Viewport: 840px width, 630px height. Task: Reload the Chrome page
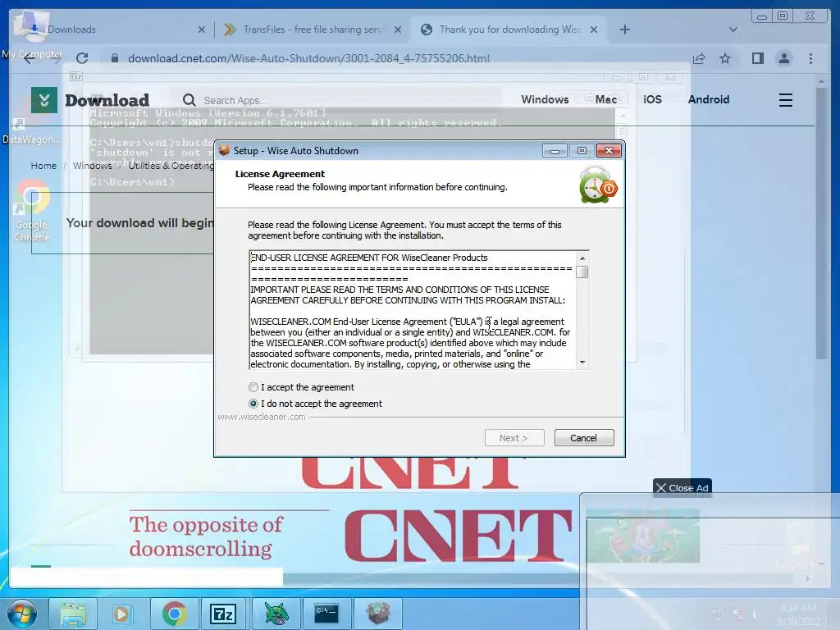pos(82,58)
